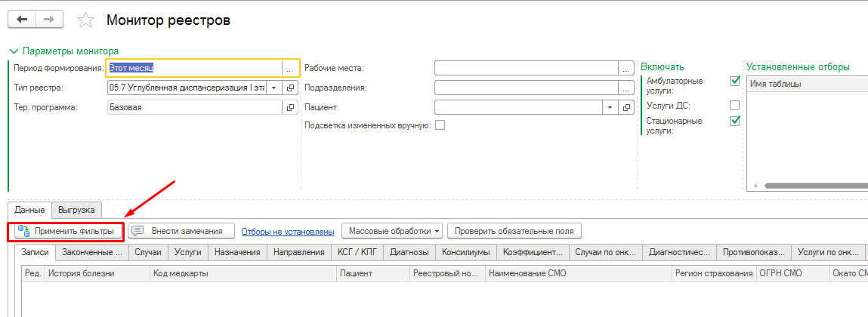Image resolution: width=868 pixels, height=317 pixels.
Task: Click ellipsis button for Подразделения
Action: (626, 88)
